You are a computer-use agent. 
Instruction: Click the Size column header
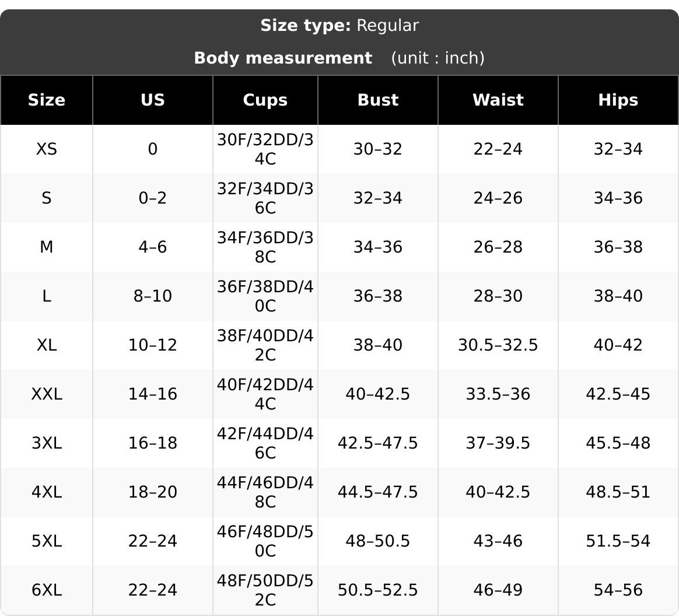point(46,100)
